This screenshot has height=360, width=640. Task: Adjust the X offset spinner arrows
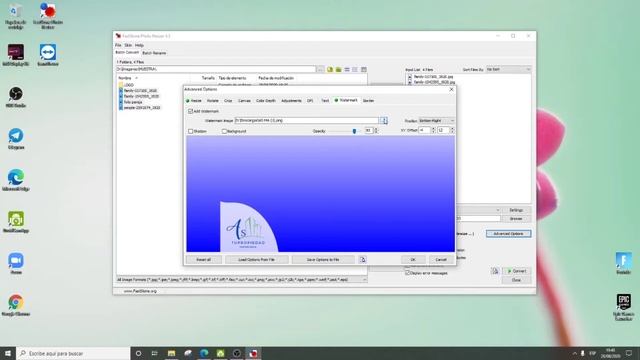[433, 130]
